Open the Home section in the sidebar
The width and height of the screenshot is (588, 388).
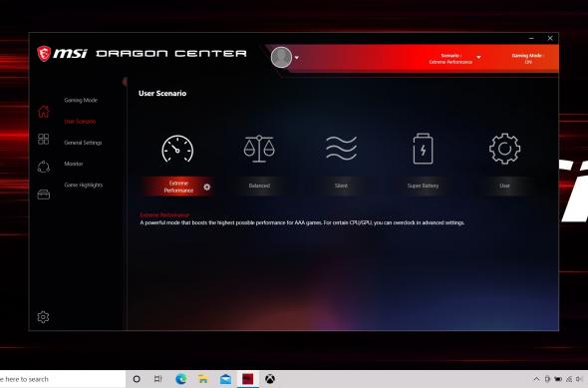click(x=44, y=112)
